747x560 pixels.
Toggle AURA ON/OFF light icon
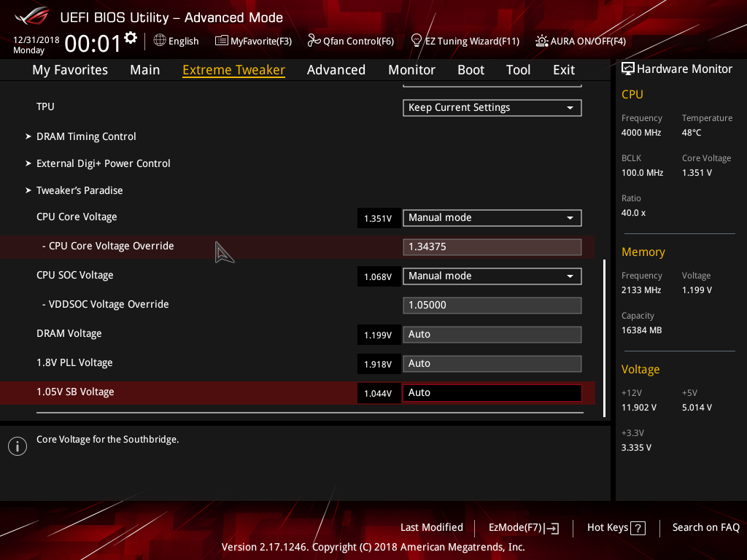pyautogui.click(x=542, y=41)
